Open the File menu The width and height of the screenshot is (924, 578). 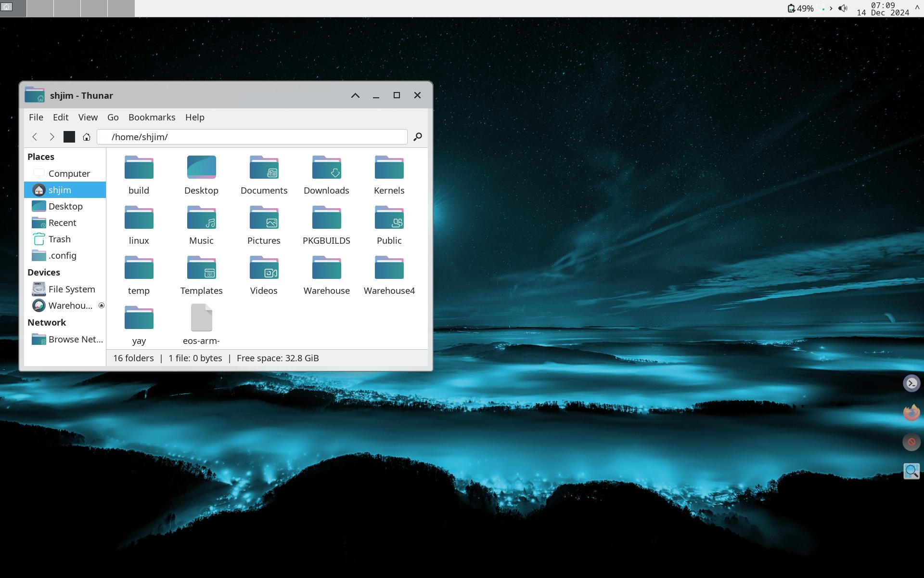coord(36,117)
